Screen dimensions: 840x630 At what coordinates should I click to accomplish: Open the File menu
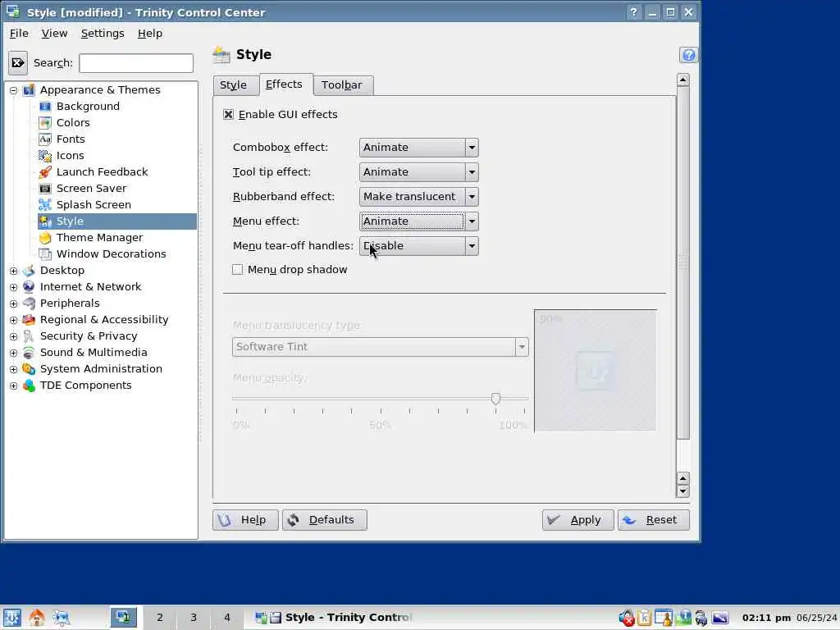coord(19,33)
